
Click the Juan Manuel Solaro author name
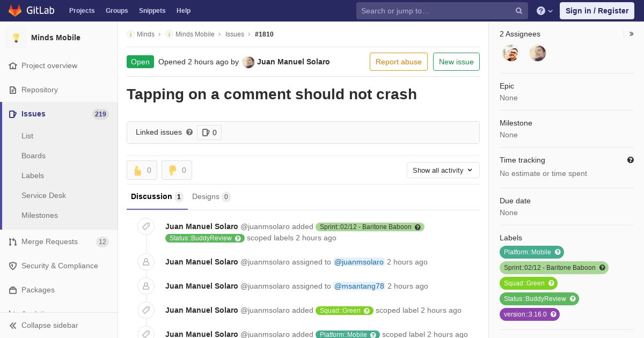[294, 62]
